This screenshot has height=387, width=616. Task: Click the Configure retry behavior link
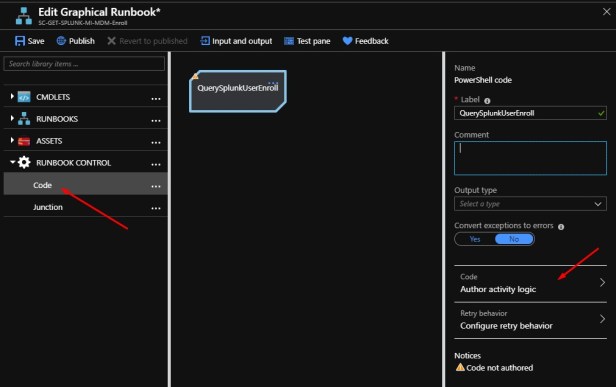(530, 320)
